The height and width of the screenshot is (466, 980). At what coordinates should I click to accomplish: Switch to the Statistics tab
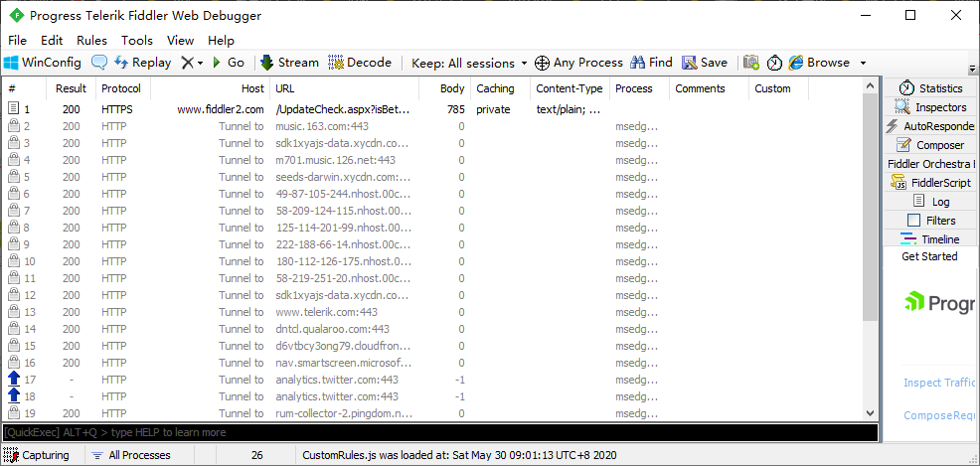click(x=930, y=88)
